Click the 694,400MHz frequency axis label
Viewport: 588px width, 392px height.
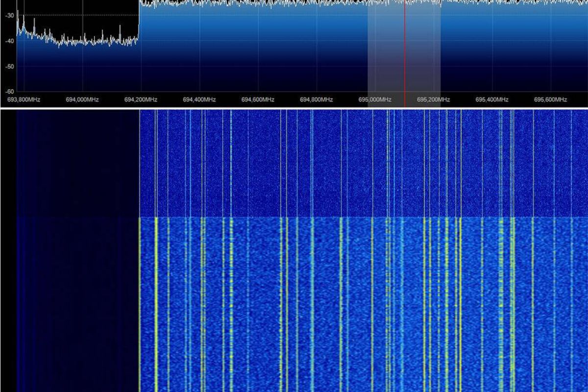[x=199, y=99]
